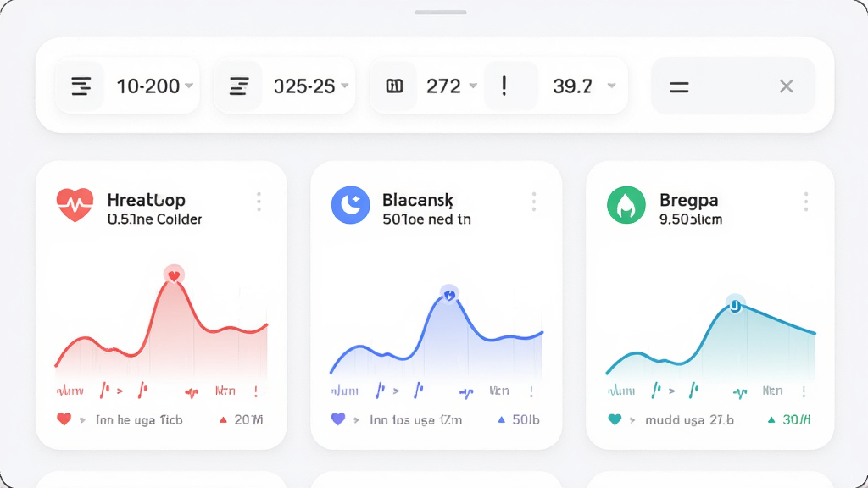The height and width of the screenshot is (488, 868).
Task: Click the purple heart icon in Blacansk footer
Action: 338,419
